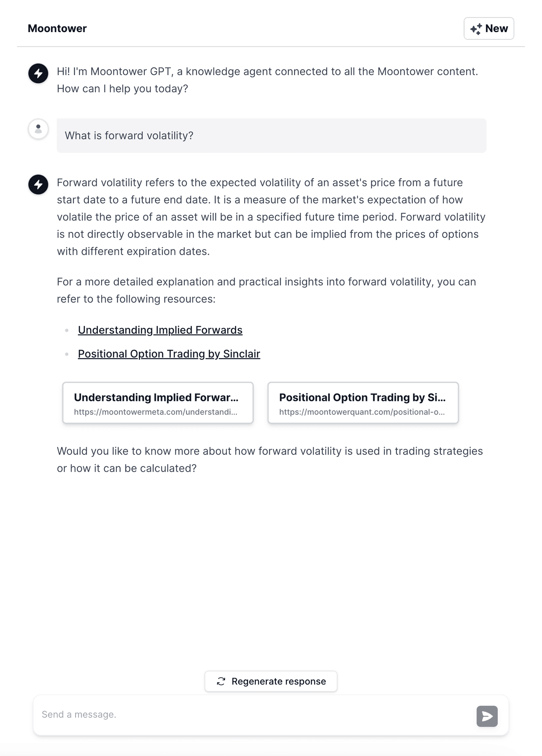Click the Understanding Implied Forwards card title
The height and width of the screenshot is (756, 542).
point(157,398)
